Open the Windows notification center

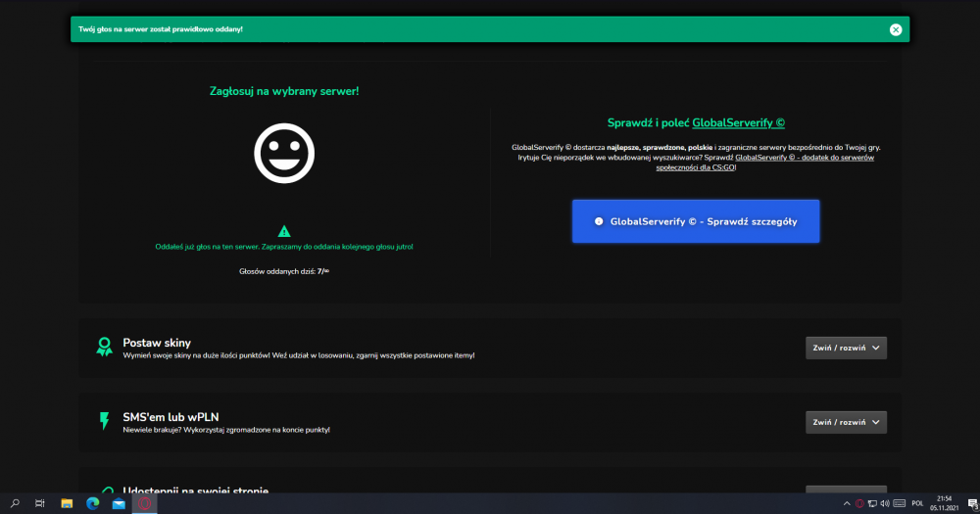coord(972,503)
